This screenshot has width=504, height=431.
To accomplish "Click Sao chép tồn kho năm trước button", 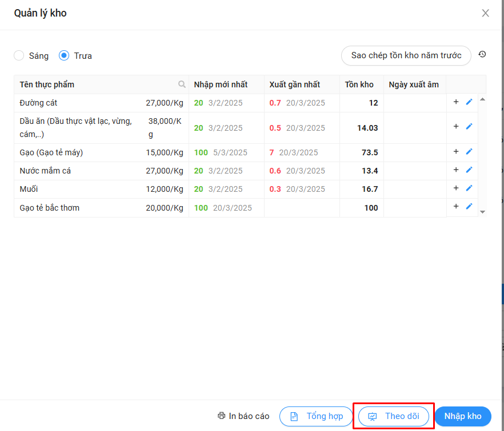I will click(x=406, y=55).
